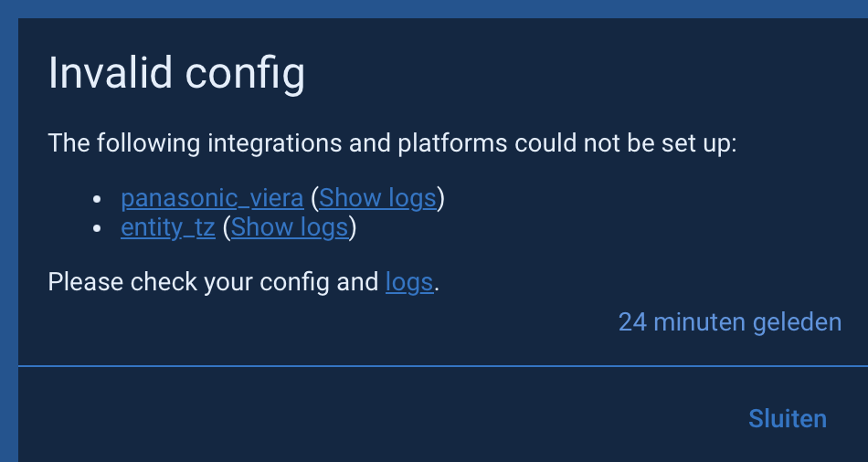Click empty footer area left of Sluiten
868x462 pixels.
pyautogui.click(x=365, y=418)
